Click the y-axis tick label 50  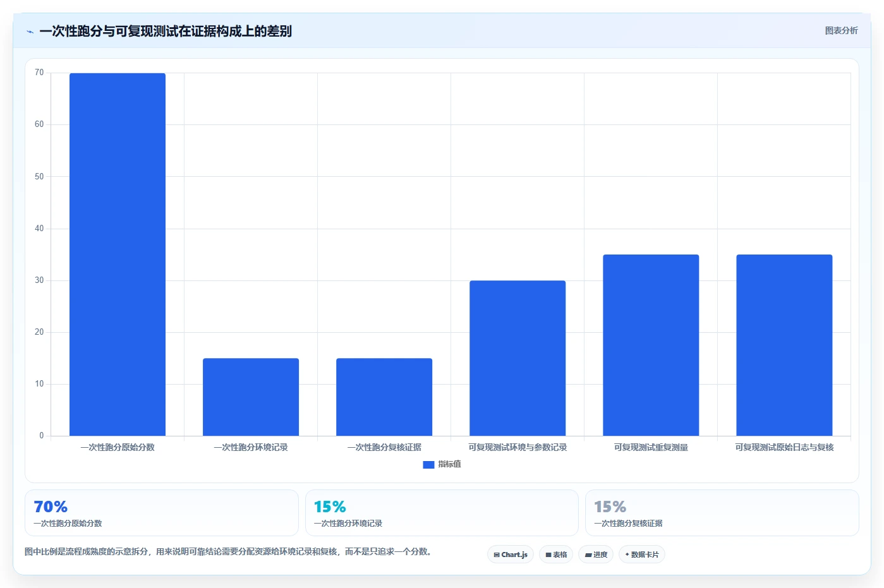39,177
